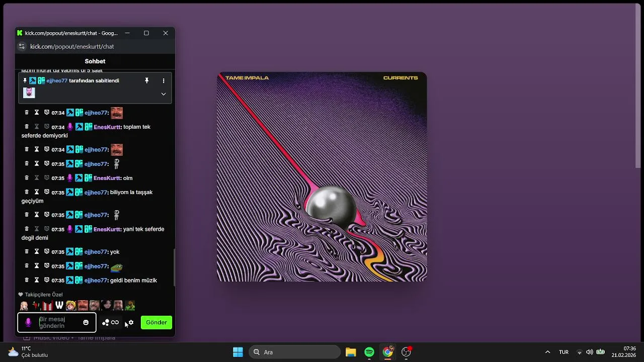Screen dimensions: 644x362
Task: Click purple microphone badge in message box
Action: (28, 322)
